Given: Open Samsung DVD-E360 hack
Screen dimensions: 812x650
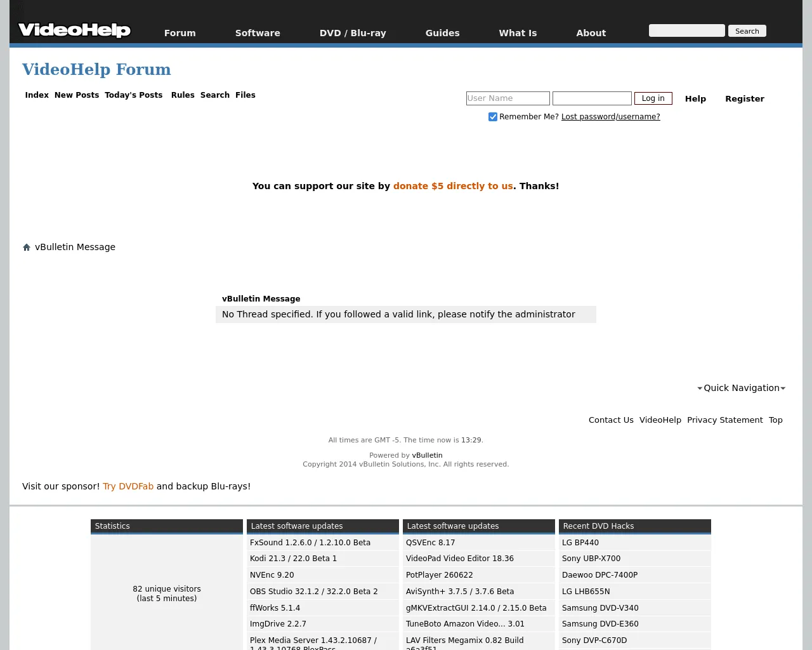Looking at the screenshot, I should (600, 624).
